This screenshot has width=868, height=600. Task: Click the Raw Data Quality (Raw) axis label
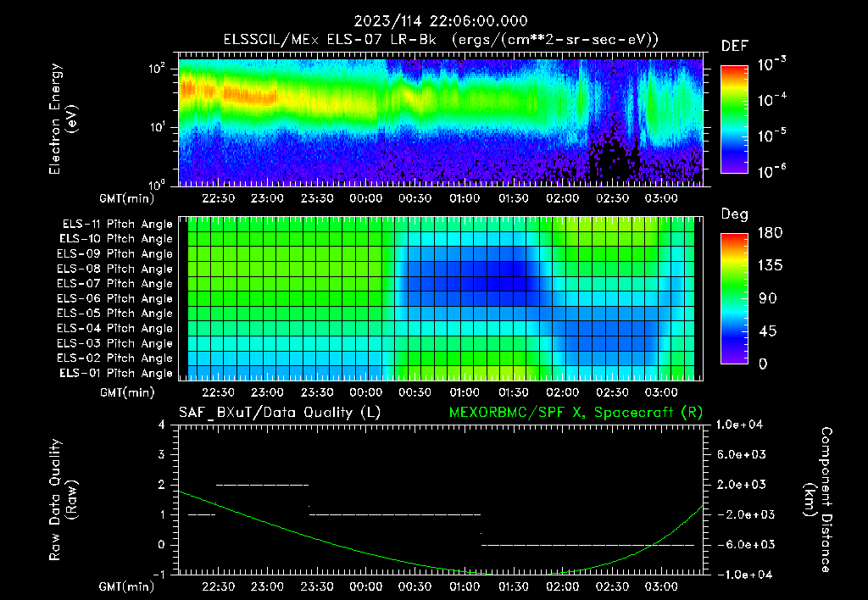pyautogui.click(x=64, y=500)
